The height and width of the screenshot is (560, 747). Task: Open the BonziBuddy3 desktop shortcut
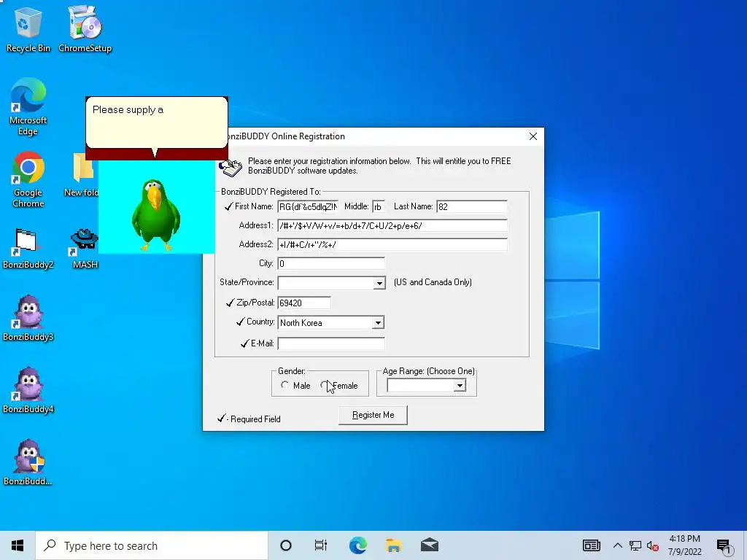click(x=28, y=318)
